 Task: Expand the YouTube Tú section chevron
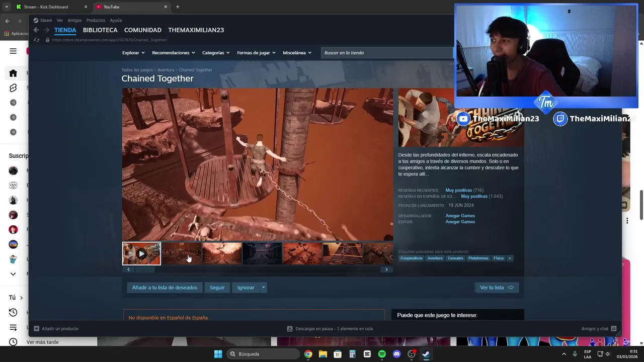[21, 298]
